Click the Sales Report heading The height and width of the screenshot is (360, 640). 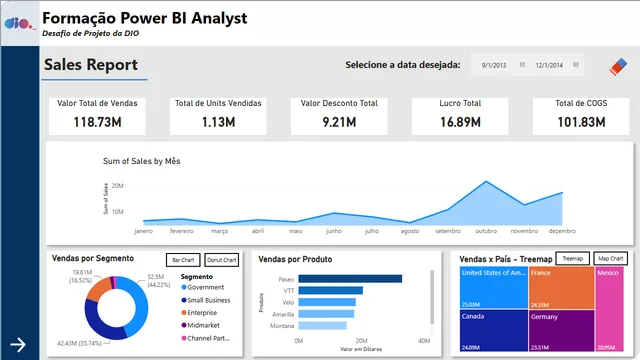(91, 65)
